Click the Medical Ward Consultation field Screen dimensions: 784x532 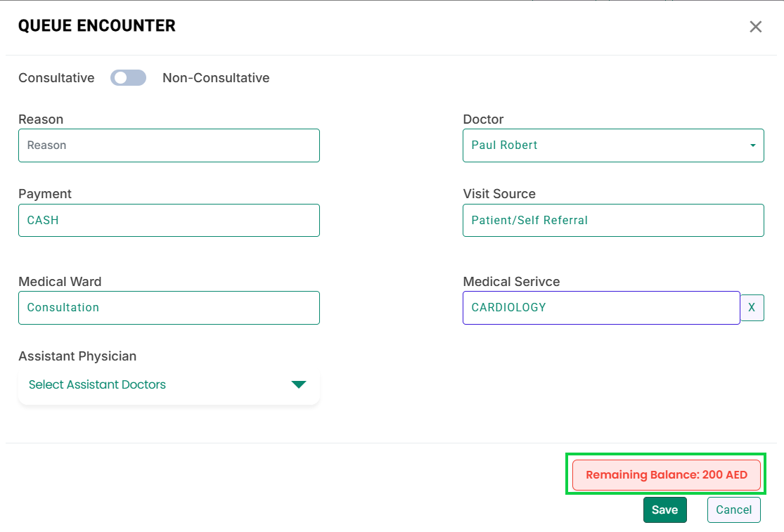(x=169, y=308)
